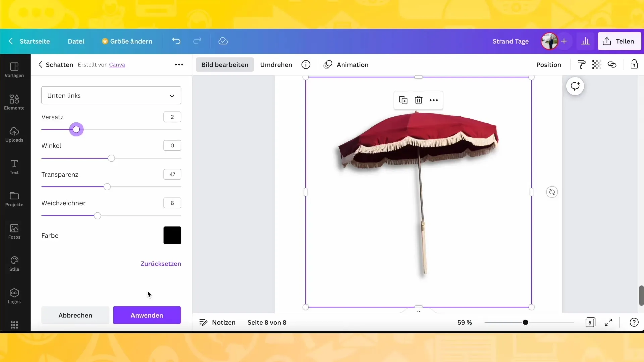Open the Fotos panel icon
644x362 pixels.
(14, 232)
